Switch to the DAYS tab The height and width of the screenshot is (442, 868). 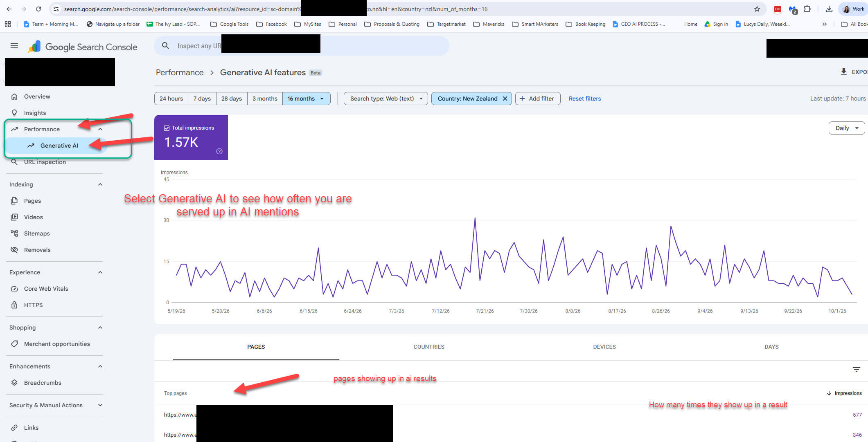point(771,347)
